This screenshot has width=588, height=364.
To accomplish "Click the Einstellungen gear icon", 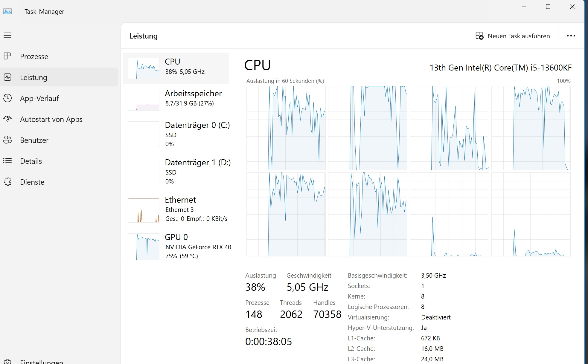I will click(x=7, y=362).
